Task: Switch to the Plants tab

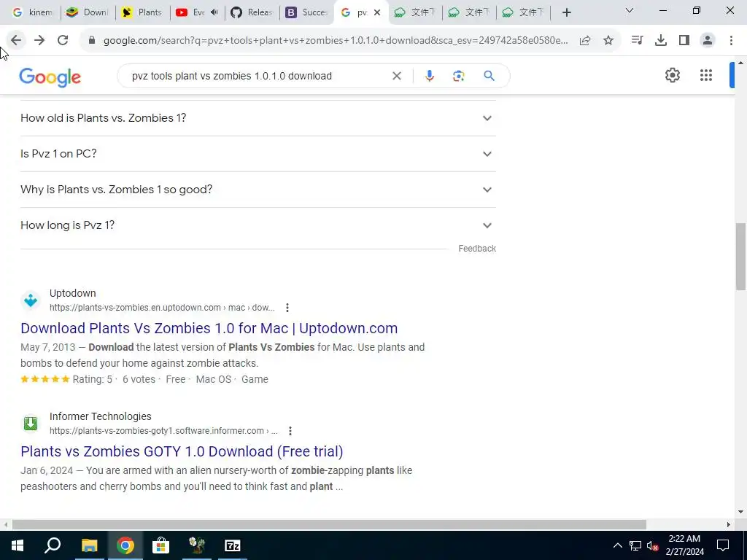Action: pyautogui.click(x=142, y=12)
